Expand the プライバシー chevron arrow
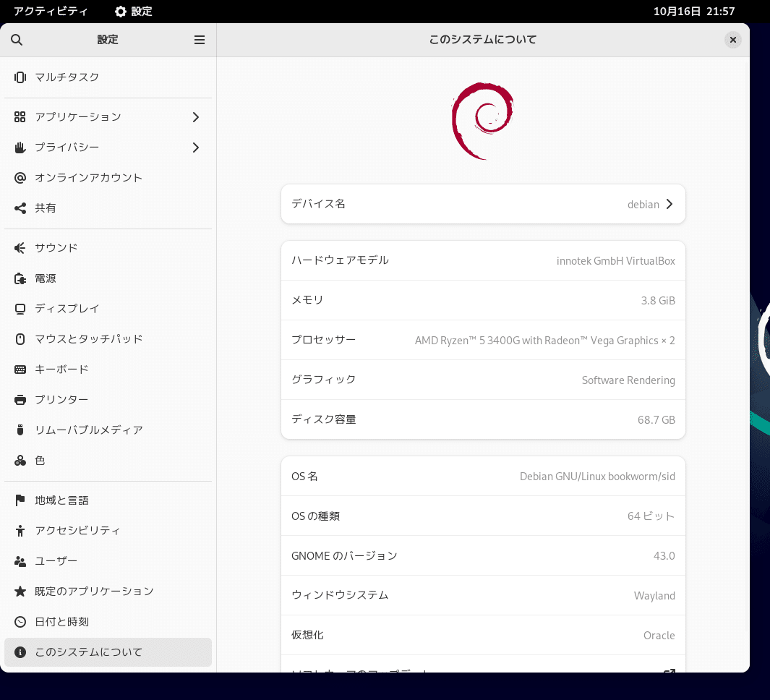Viewport: 770px width, 700px height. tap(196, 148)
